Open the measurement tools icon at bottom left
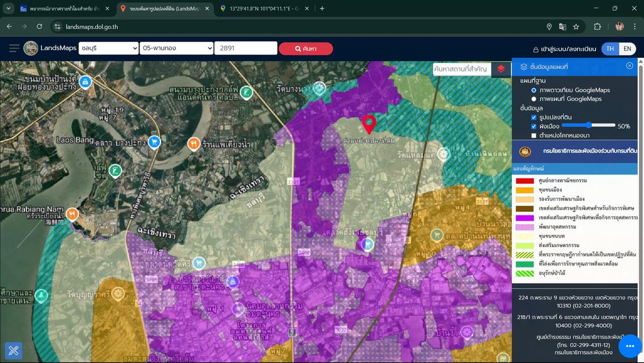The height and width of the screenshot is (363, 644). pyautogui.click(x=14, y=351)
